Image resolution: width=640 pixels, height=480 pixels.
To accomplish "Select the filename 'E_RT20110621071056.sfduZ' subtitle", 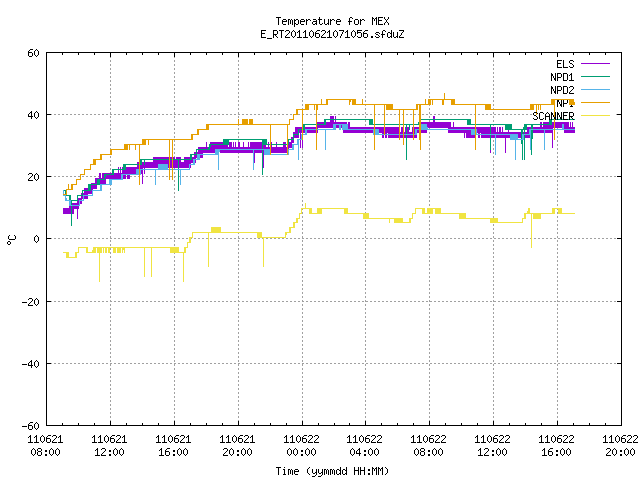I will [x=332, y=34].
